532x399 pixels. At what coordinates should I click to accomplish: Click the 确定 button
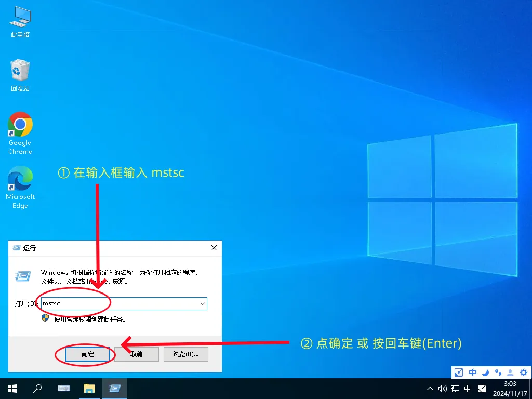coord(88,354)
